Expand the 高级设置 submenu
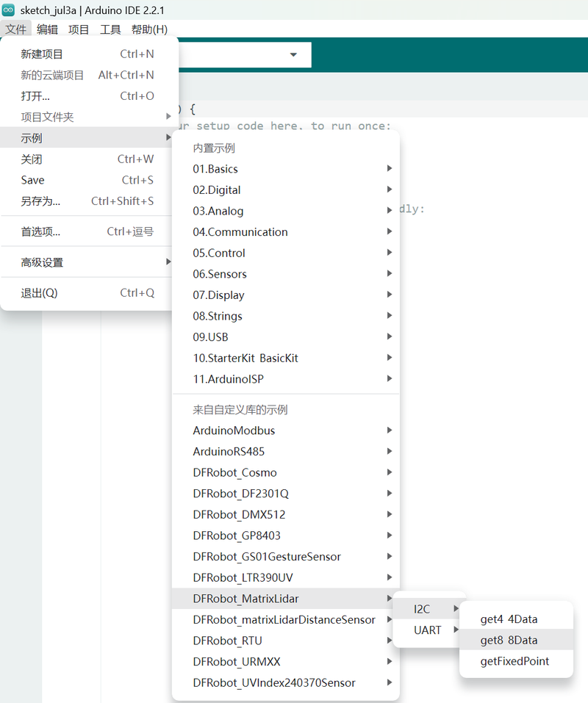Screen dimensions: 588x703 pos(42,262)
